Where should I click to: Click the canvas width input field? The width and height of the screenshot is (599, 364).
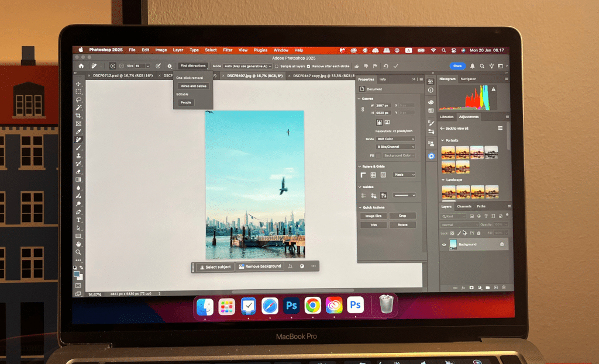click(x=382, y=105)
